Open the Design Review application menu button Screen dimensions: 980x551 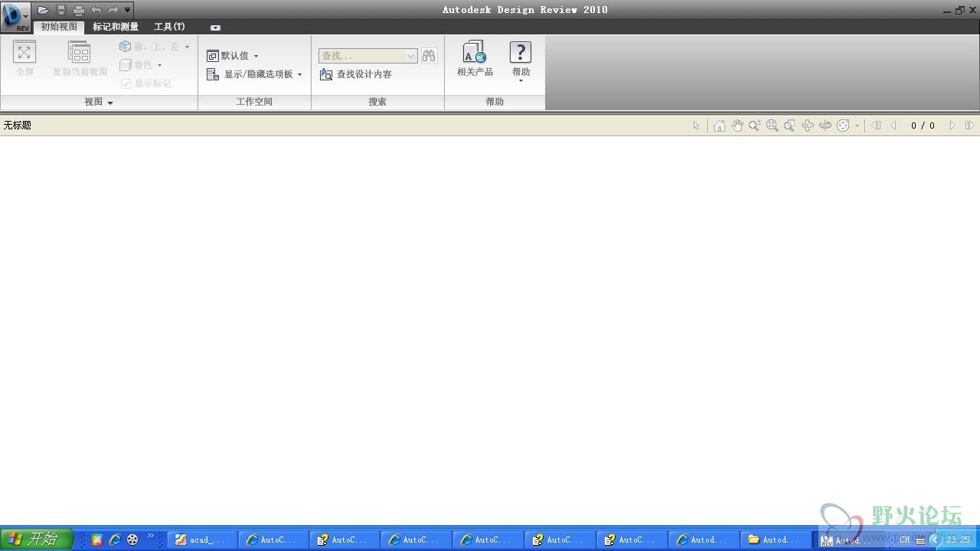[x=15, y=16]
